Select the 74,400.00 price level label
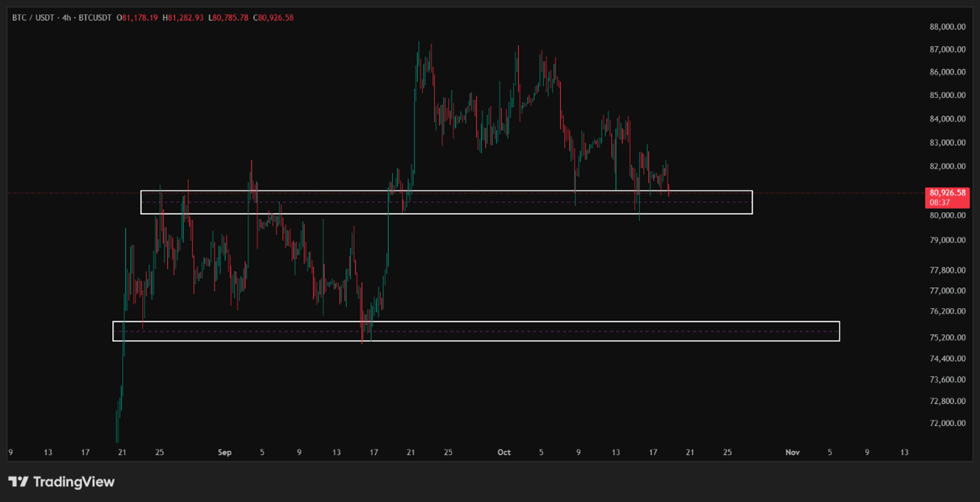This screenshot has width=980, height=502. point(947,359)
